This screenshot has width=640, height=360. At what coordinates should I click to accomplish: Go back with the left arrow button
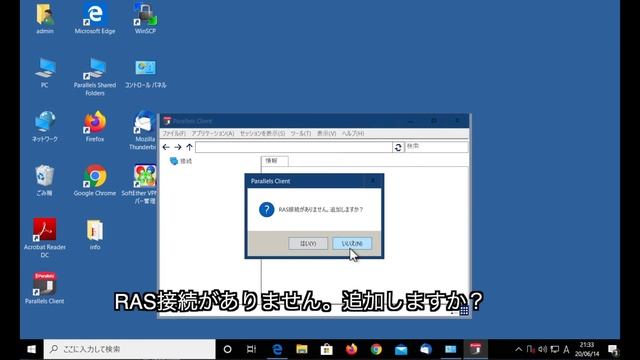(166, 147)
